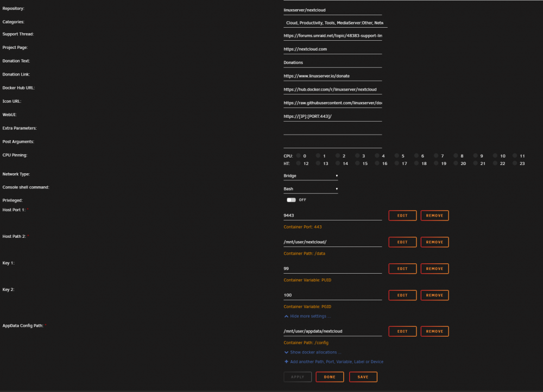Click the Container Path: /config text

pyautogui.click(x=306, y=343)
